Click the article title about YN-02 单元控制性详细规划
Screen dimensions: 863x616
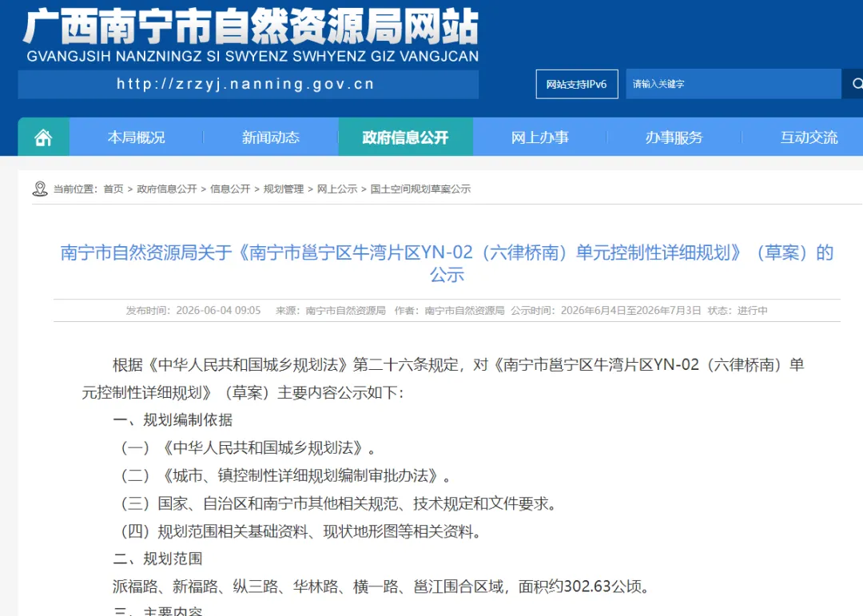[447, 263]
